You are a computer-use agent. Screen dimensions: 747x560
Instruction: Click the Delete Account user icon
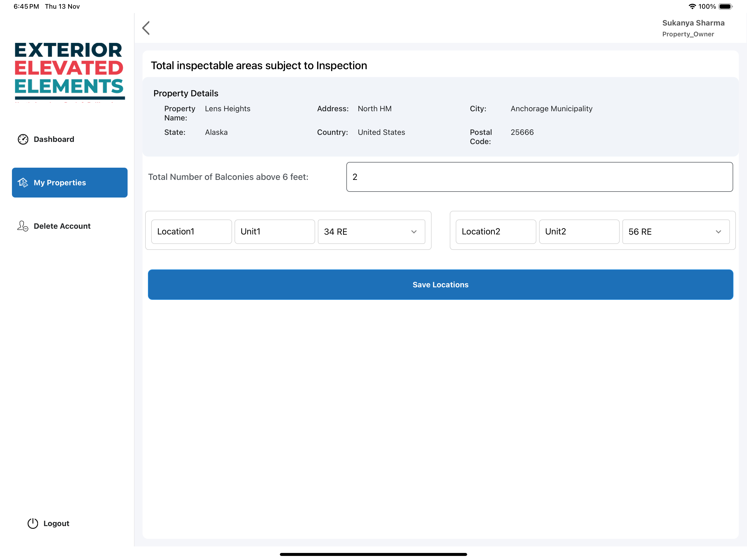23,226
